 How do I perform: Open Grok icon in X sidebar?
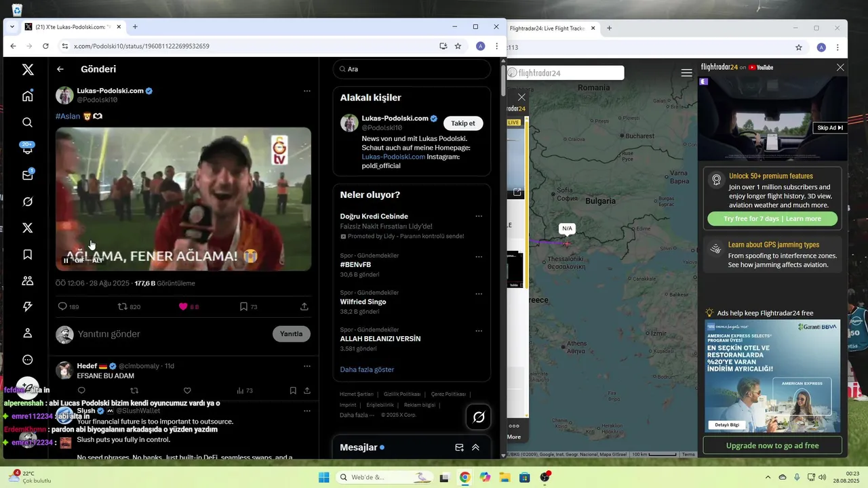27,201
